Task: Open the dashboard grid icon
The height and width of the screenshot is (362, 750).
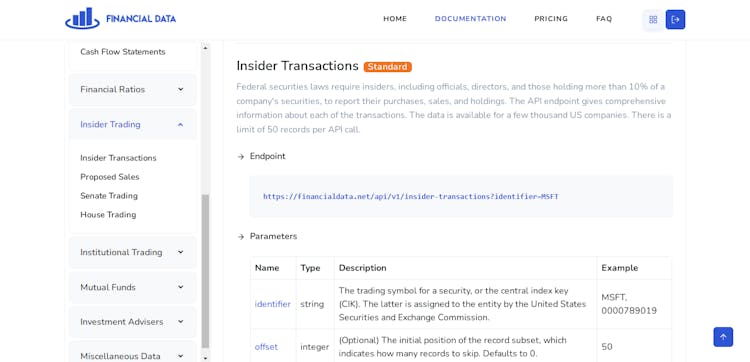Action: tap(653, 20)
